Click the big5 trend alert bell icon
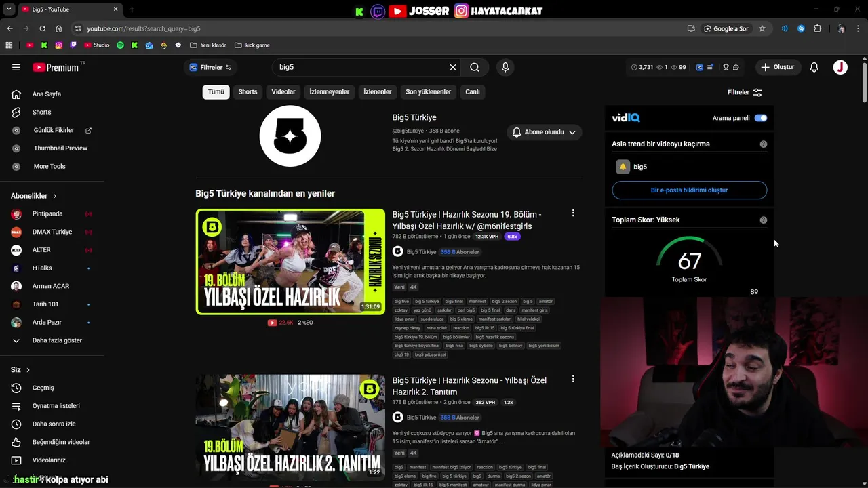Screen dimensions: 868x488 pos(623,167)
